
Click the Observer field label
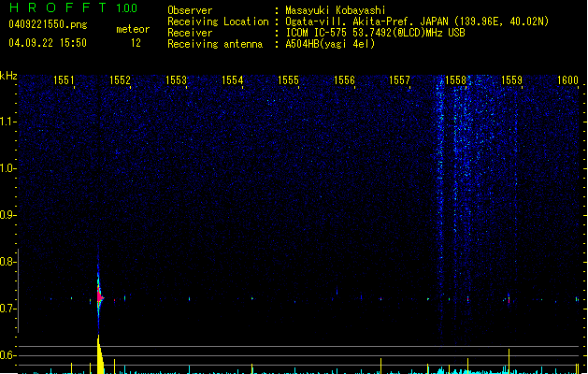click(190, 10)
